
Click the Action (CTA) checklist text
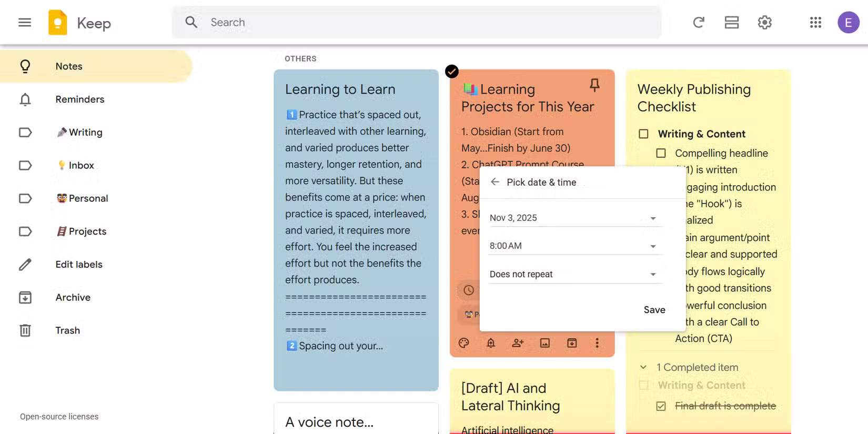click(x=704, y=338)
